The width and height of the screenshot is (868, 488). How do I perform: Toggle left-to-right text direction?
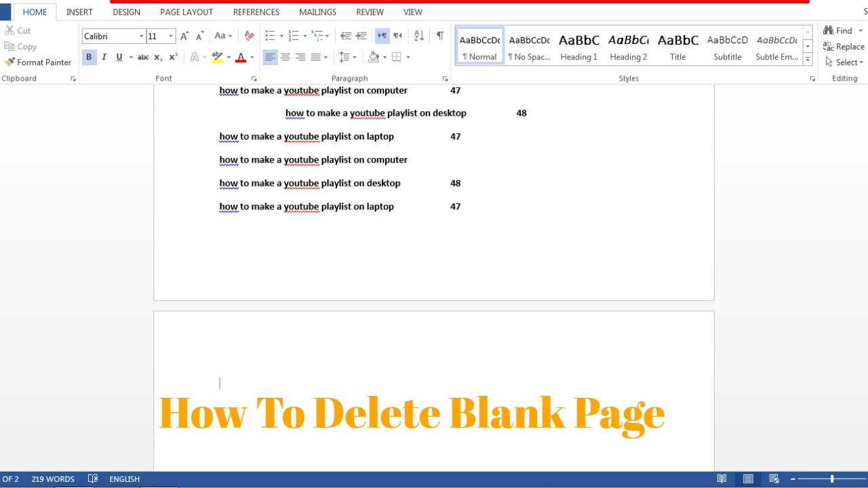(382, 36)
